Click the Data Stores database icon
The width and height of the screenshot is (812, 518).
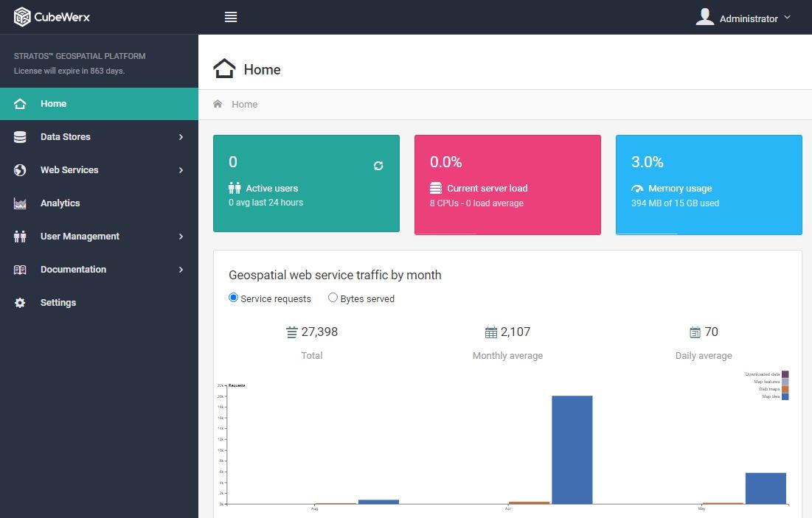[20, 136]
